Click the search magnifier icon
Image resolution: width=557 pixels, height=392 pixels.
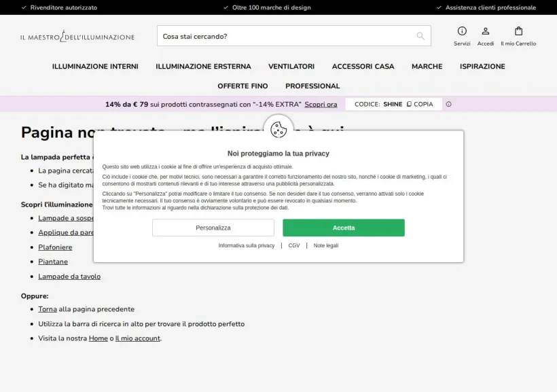420,36
